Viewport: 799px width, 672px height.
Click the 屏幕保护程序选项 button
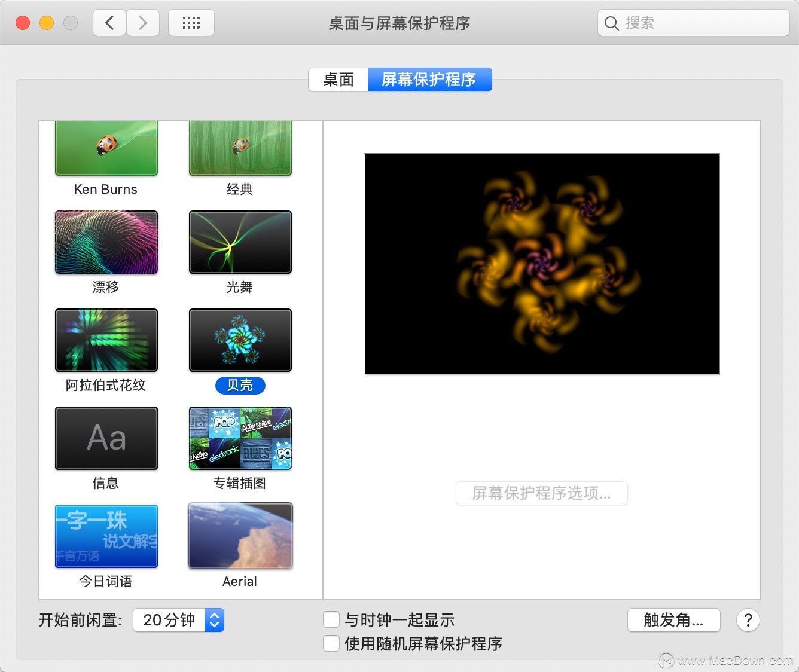point(541,493)
